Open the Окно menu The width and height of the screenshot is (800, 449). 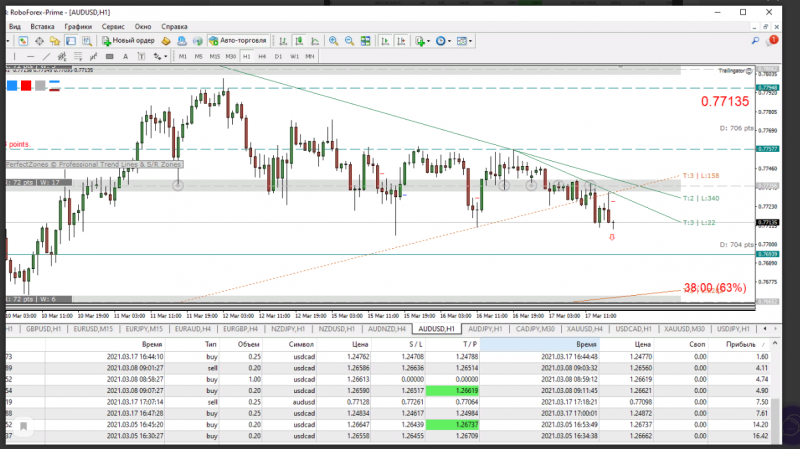143,27
